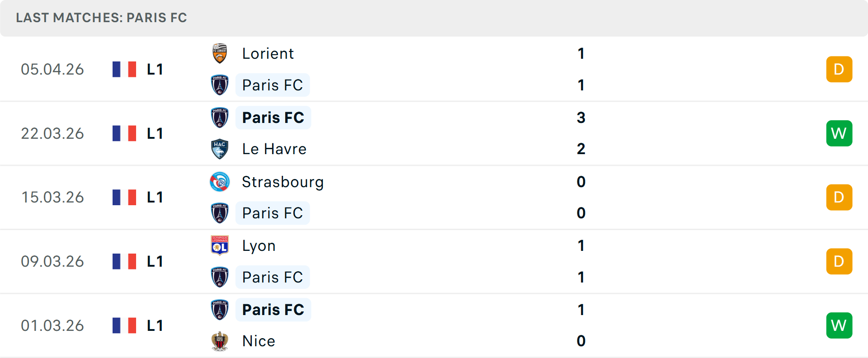Open the Nice team link
The width and height of the screenshot is (868, 358).
click(259, 341)
